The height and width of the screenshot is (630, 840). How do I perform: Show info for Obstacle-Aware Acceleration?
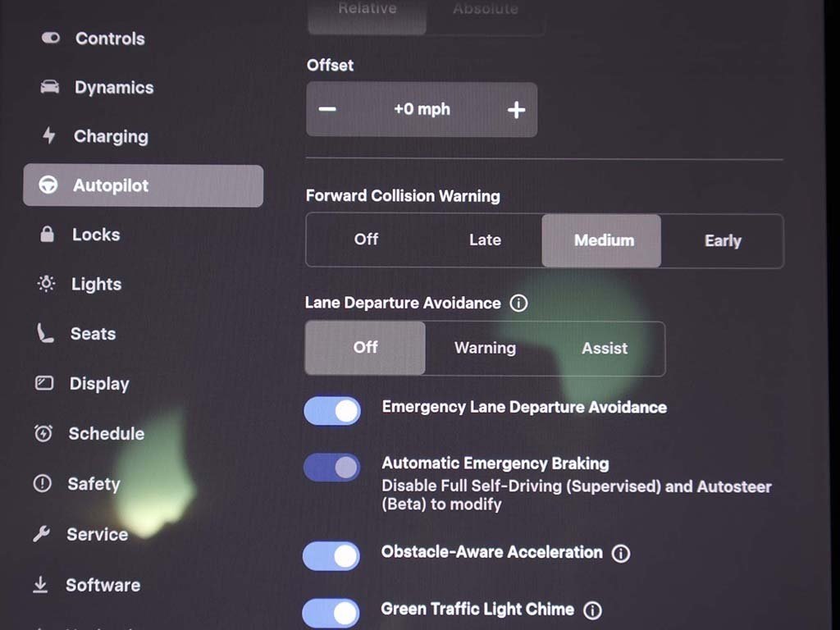(621, 554)
